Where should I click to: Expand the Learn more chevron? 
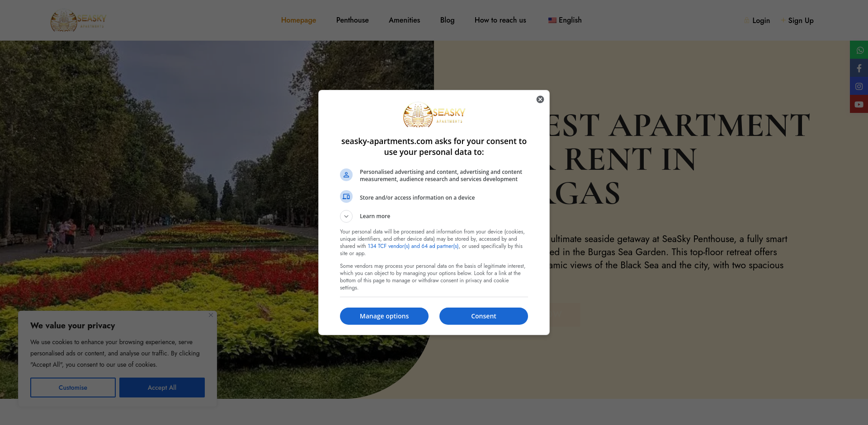[x=346, y=216]
